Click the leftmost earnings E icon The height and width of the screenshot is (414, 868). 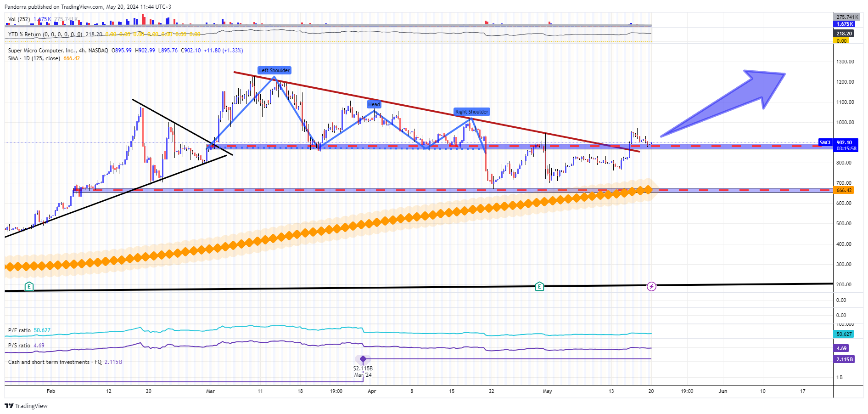point(29,287)
